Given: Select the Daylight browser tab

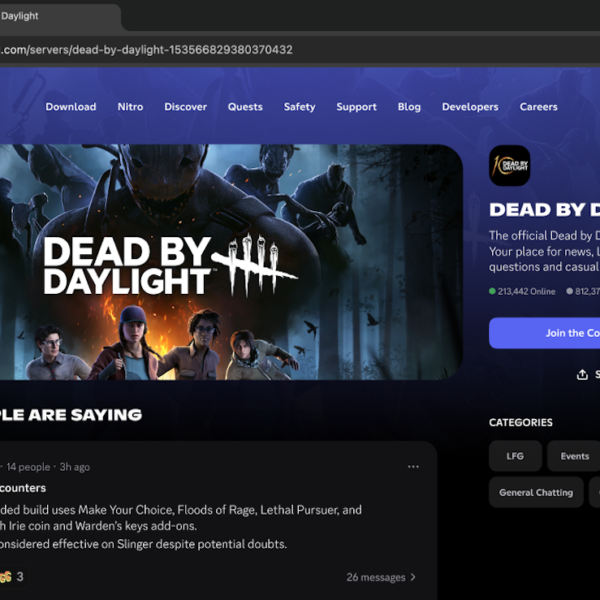Looking at the screenshot, I should pyautogui.click(x=59, y=16).
